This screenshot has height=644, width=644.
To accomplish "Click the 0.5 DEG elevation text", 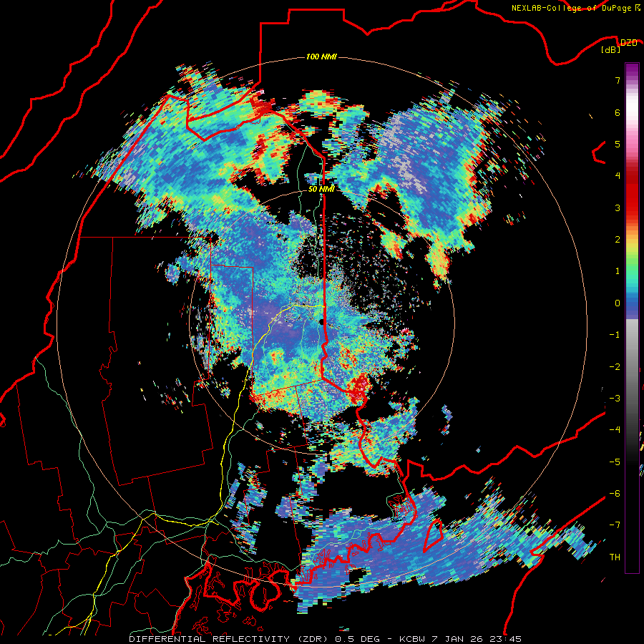I will click(358, 639).
